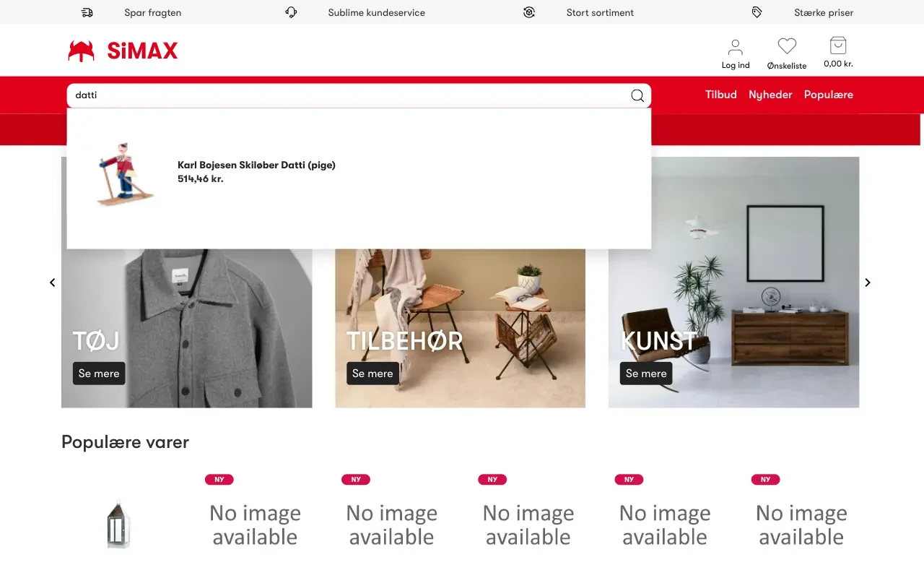Screen dimensions: 924x578
Task: Click the headset icon beside Sublime kundeservice
Action: (291, 12)
